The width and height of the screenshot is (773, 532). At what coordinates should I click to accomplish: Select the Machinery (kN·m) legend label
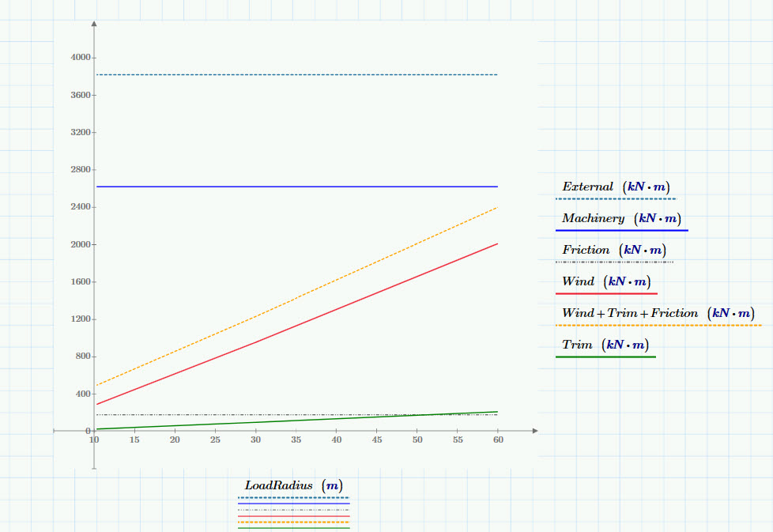tap(622, 218)
